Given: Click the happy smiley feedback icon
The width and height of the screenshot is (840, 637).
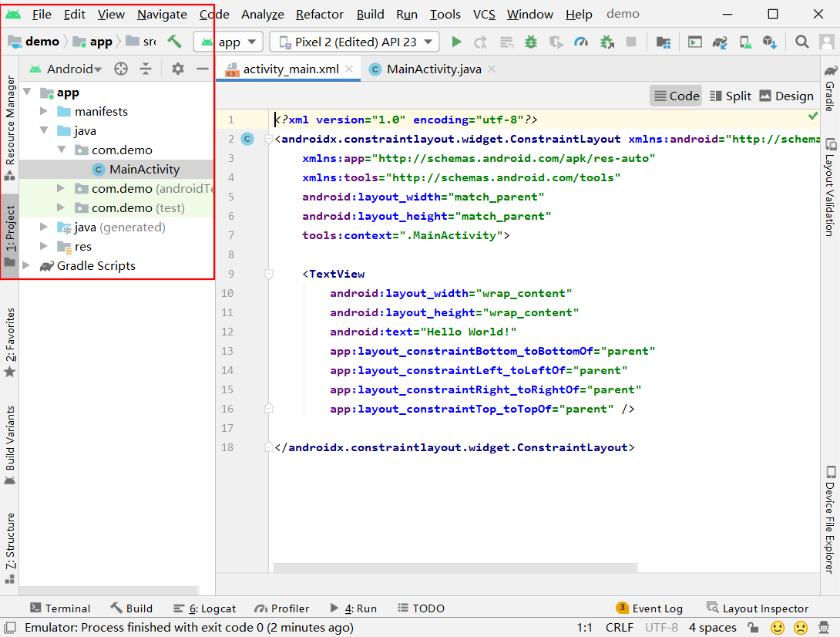Looking at the screenshot, I should pos(778,627).
